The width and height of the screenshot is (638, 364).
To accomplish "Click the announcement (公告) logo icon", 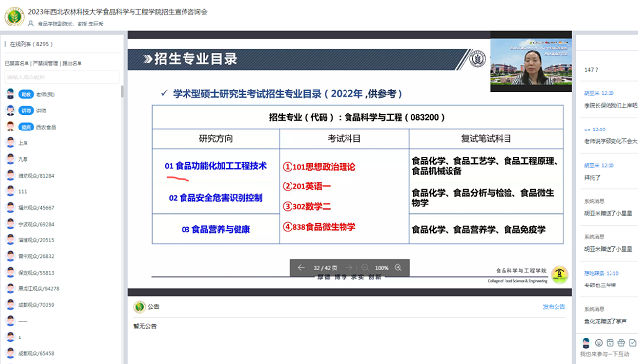I will coord(139,307).
